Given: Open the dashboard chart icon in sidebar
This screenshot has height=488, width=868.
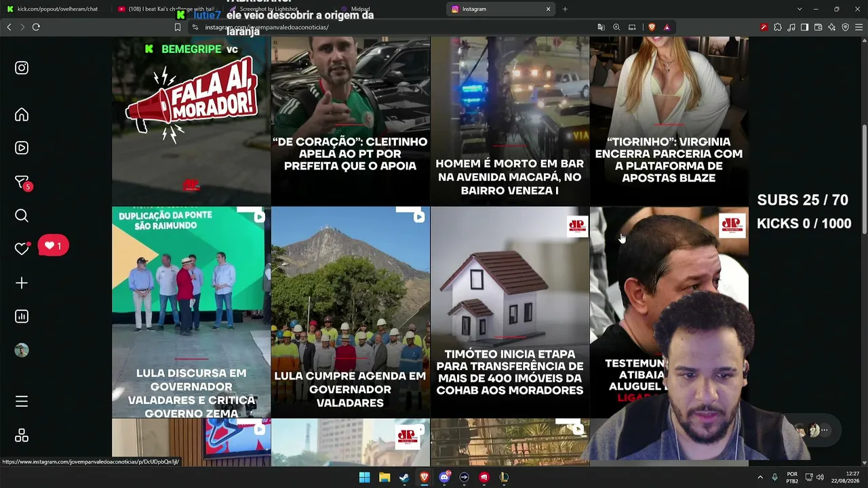Looking at the screenshot, I should click(x=22, y=317).
